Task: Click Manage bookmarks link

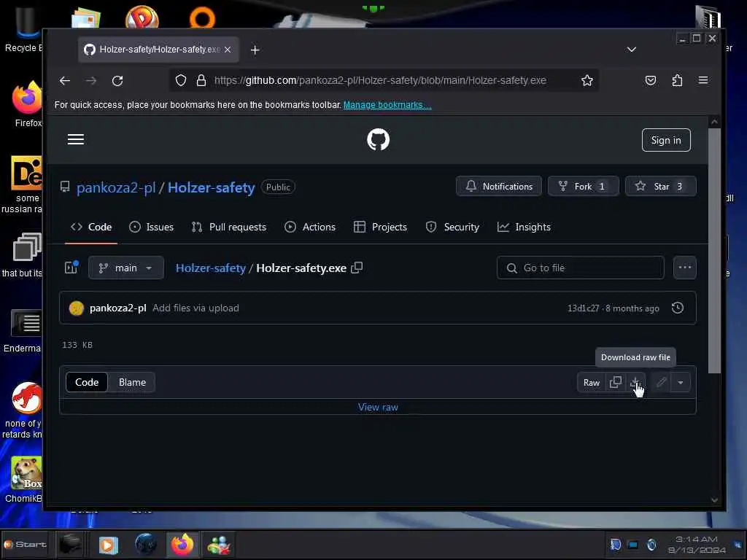Action: [x=387, y=105]
